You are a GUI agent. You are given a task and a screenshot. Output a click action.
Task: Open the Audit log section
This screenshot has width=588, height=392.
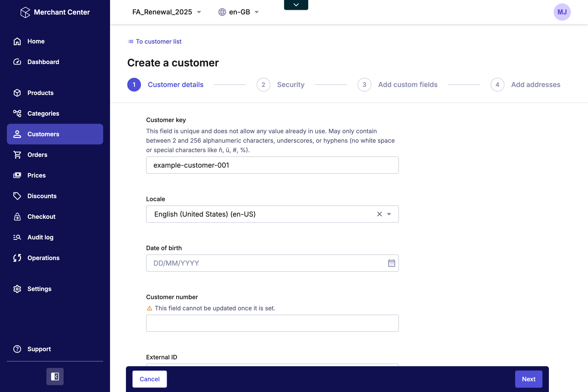40,237
